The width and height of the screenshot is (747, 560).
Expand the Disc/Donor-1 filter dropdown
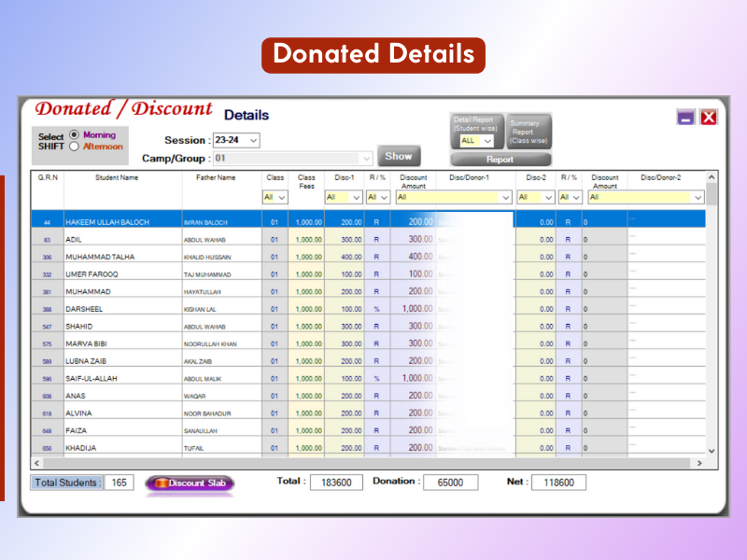tap(506, 198)
